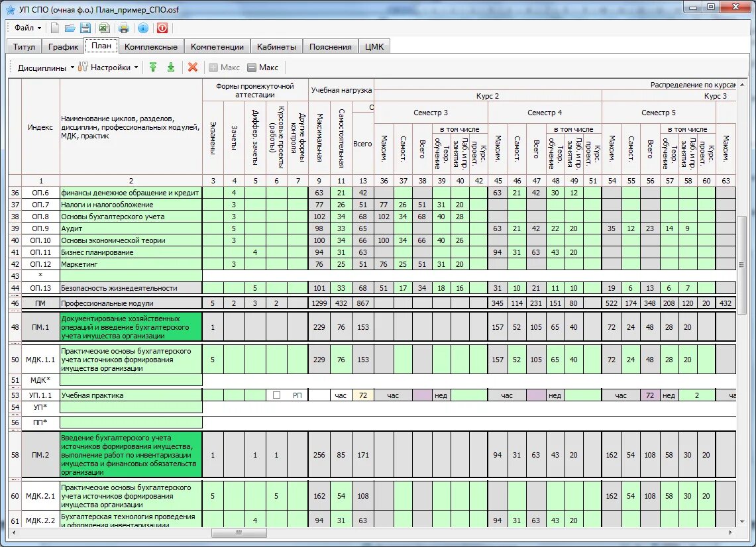Select the УП.1.1 index cell
The width and height of the screenshot is (756, 547).
(x=40, y=395)
